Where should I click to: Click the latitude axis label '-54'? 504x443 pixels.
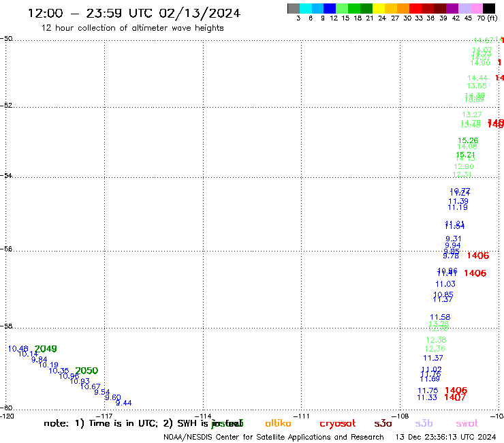point(6,175)
